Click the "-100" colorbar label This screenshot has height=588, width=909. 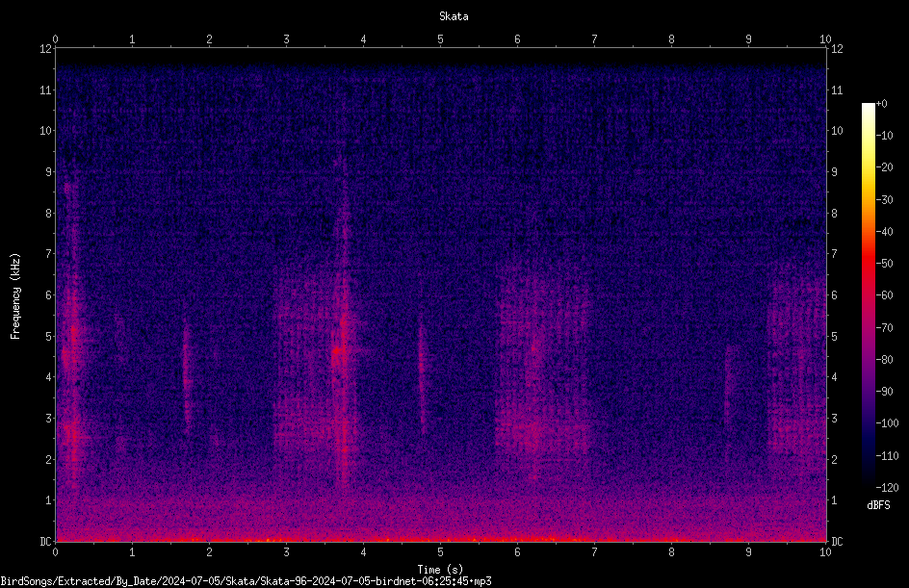pos(887,423)
